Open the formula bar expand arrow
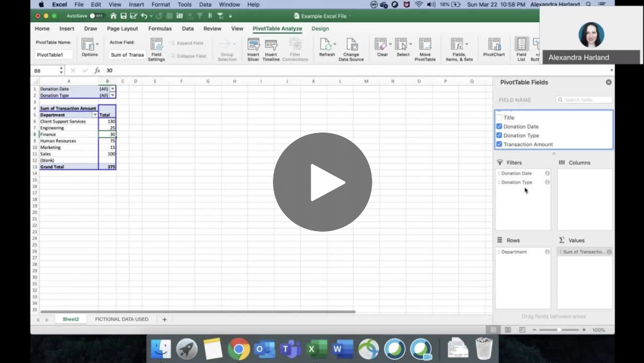This screenshot has height=363, width=644. click(612, 71)
